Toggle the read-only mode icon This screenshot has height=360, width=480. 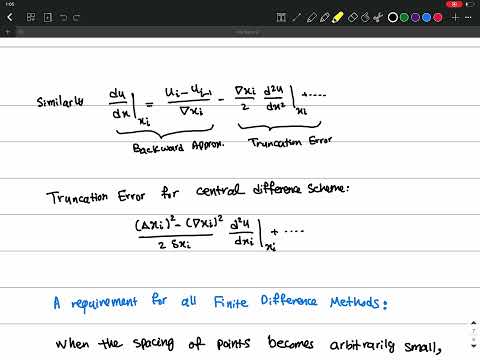281,17
